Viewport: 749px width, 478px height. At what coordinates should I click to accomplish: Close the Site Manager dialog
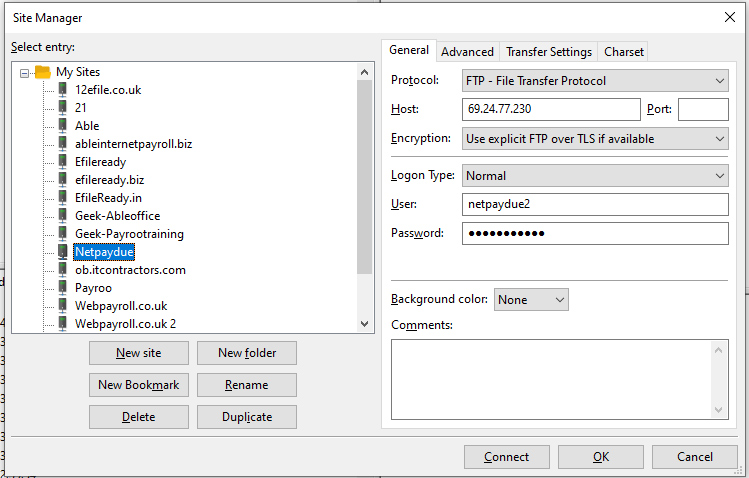[x=728, y=16]
